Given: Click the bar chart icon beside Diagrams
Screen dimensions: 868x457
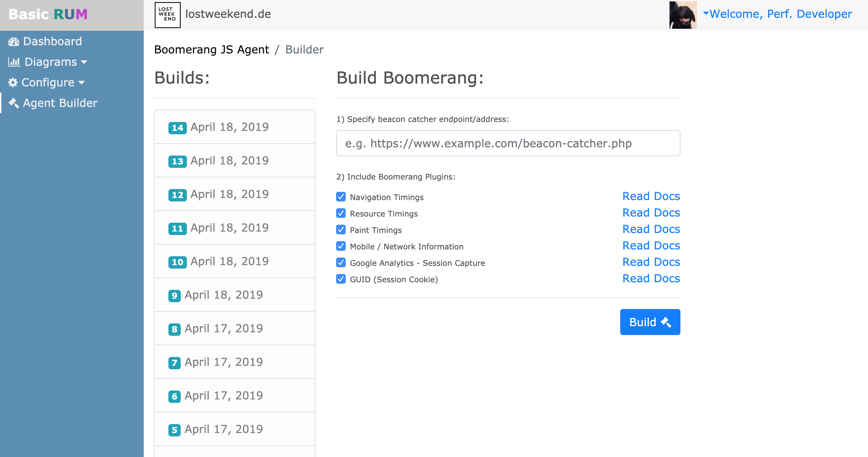Looking at the screenshot, I should [x=14, y=62].
